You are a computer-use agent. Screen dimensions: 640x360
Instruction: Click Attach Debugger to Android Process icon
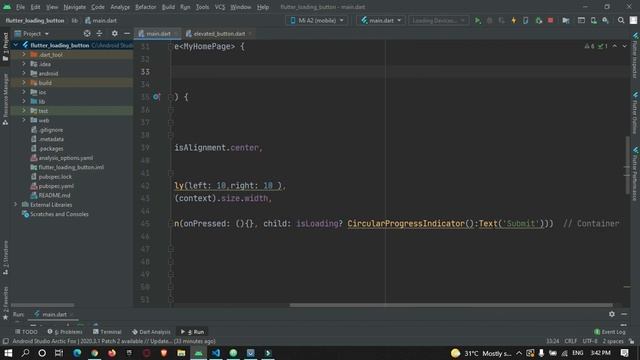[538, 20]
